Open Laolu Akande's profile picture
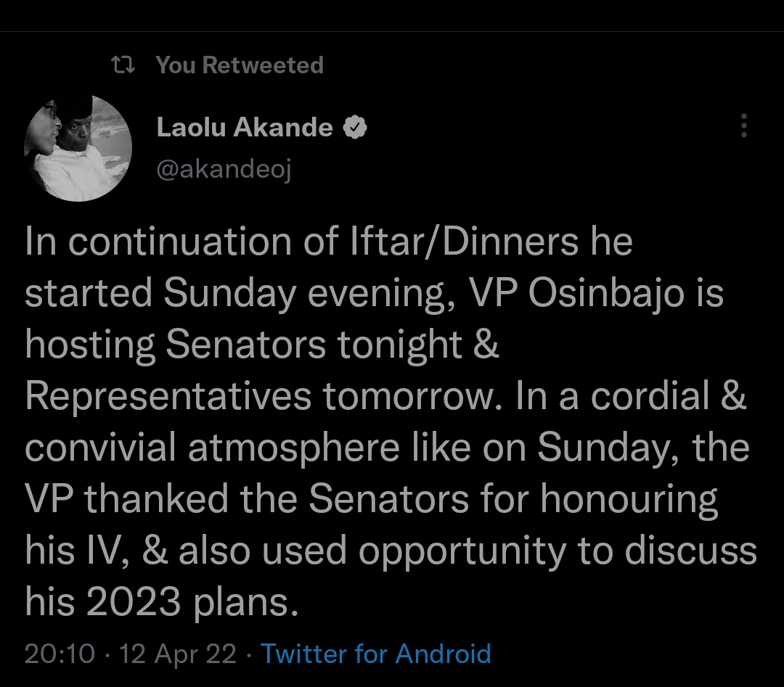784x687 pixels. [78, 148]
